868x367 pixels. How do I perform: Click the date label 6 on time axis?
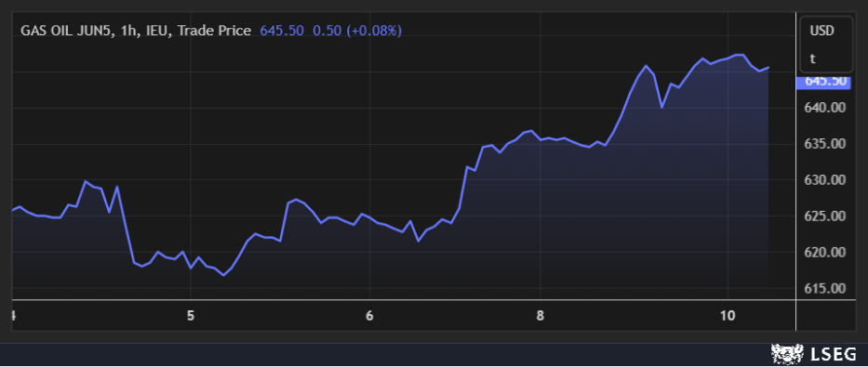369,316
